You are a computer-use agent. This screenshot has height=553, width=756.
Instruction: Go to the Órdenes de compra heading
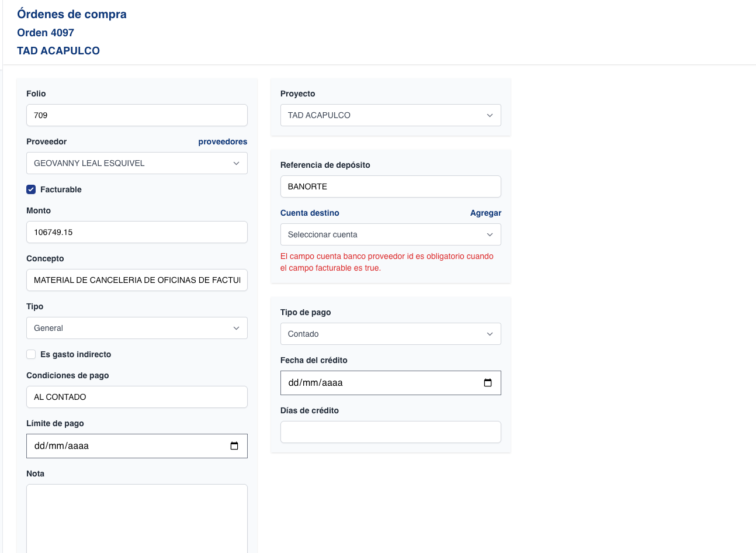click(72, 14)
